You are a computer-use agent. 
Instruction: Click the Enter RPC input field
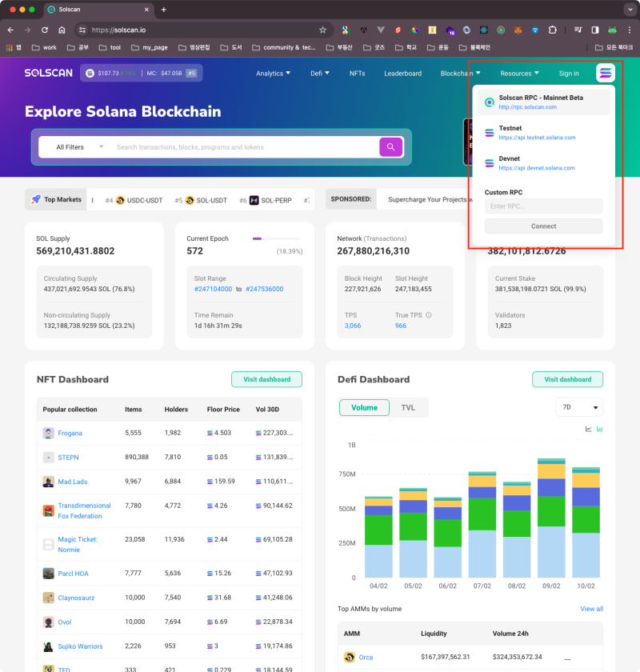543,206
